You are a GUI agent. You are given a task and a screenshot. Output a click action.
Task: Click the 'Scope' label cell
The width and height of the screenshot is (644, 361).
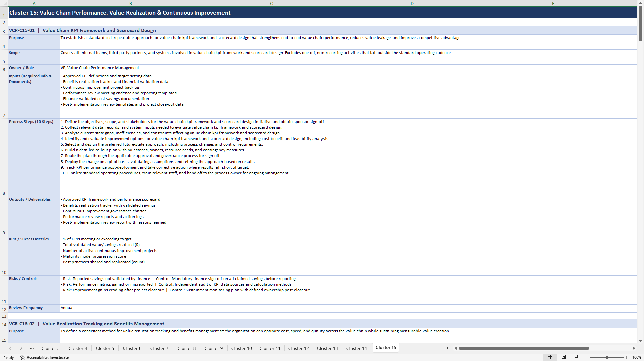pyautogui.click(x=34, y=57)
